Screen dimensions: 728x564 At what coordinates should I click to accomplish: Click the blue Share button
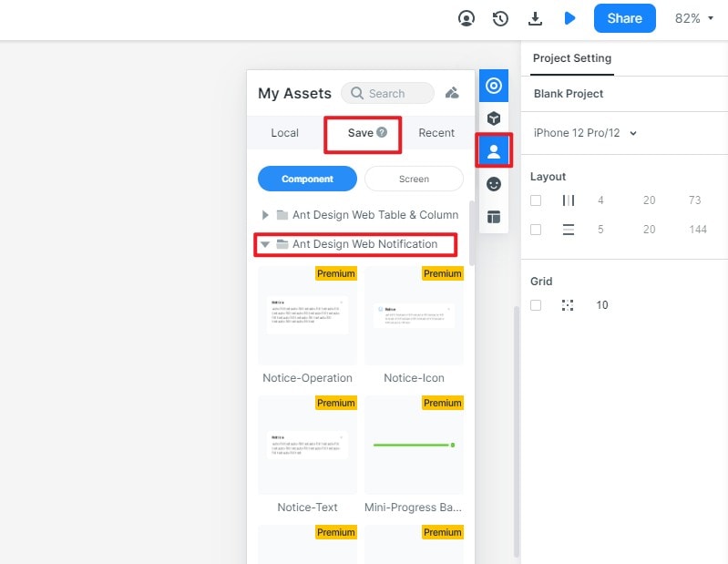click(624, 18)
